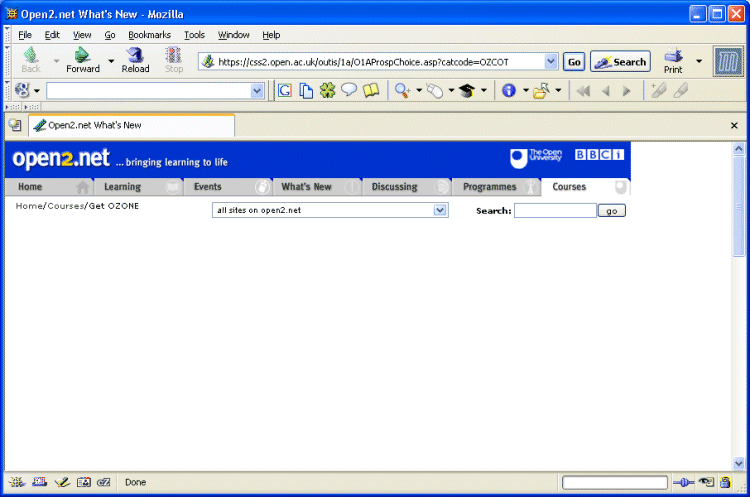
Task: Click the blue info circle icon
Action: (509, 90)
